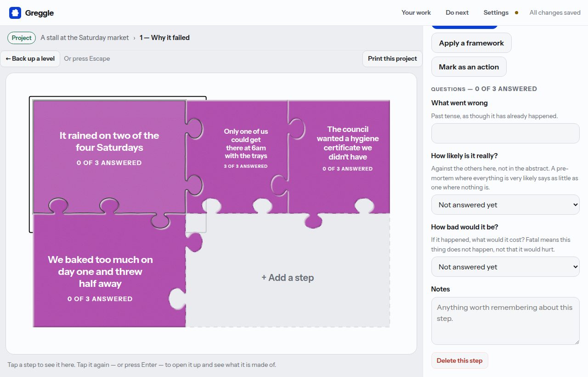Apply a framework to this step
The height and width of the screenshot is (377, 588).
(x=471, y=43)
